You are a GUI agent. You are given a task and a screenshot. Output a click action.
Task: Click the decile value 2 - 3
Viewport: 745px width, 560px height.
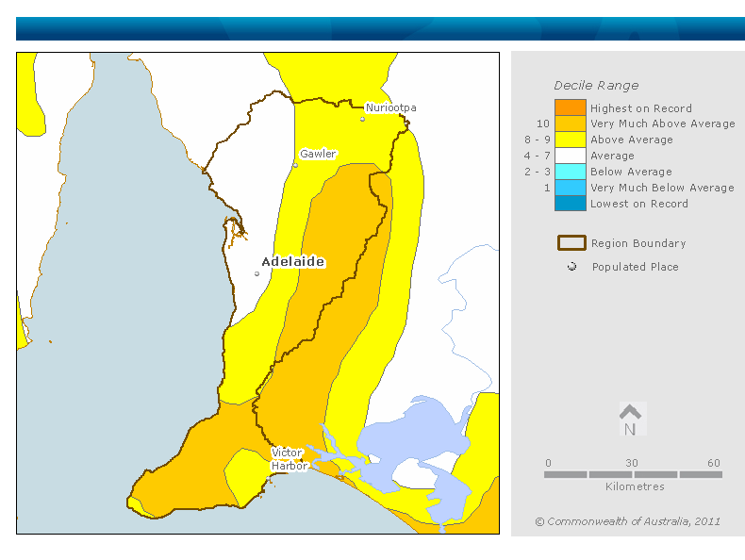pyautogui.click(x=538, y=172)
